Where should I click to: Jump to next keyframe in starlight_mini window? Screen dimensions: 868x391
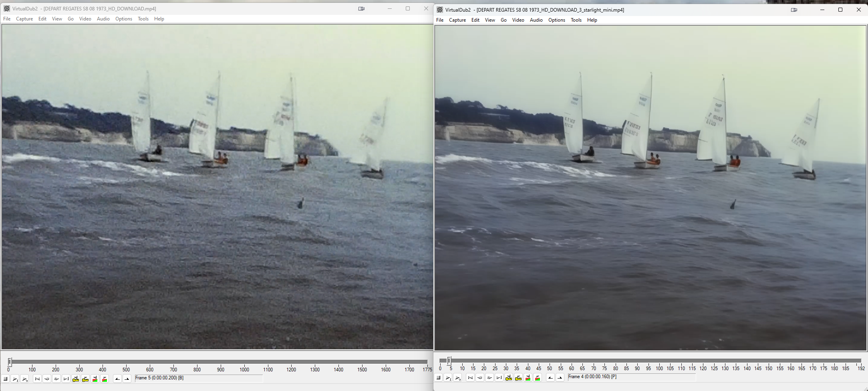point(518,378)
